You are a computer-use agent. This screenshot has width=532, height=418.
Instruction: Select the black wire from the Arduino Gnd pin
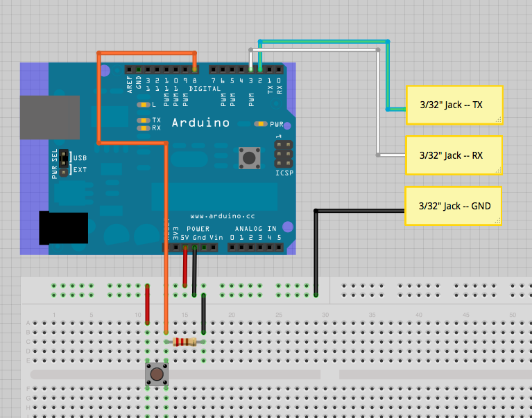[194, 271]
